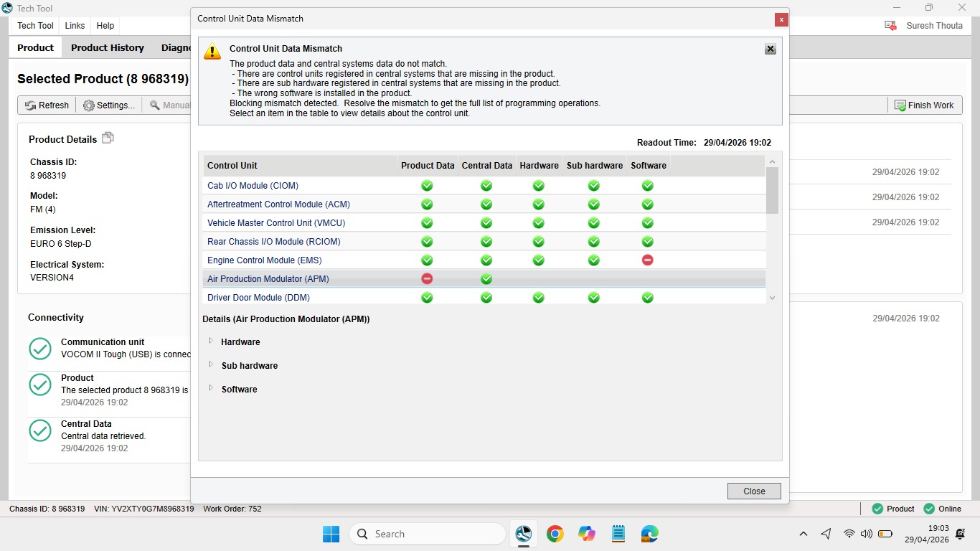Click the control unit table scroll up arrow
980x551 pixels.
pyautogui.click(x=772, y=161)
